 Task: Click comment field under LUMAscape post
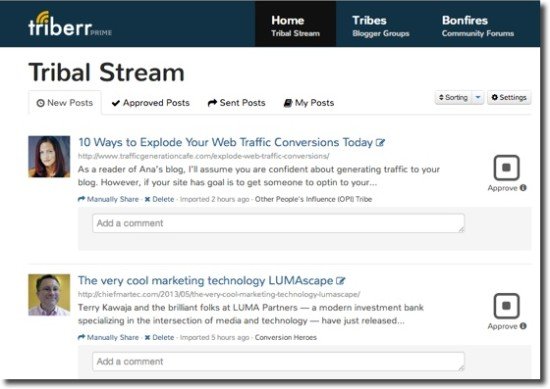point(279,361)
